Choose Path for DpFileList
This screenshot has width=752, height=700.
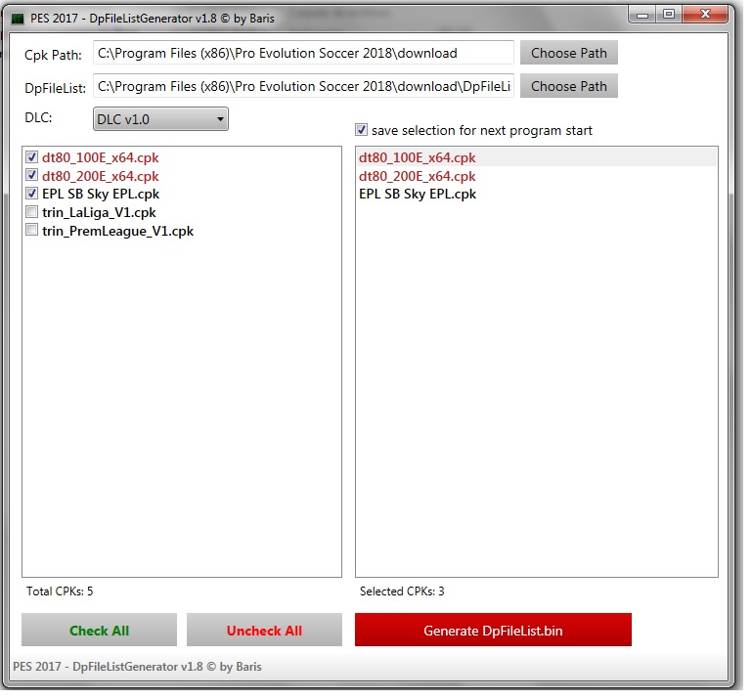(x=569, y=86)
